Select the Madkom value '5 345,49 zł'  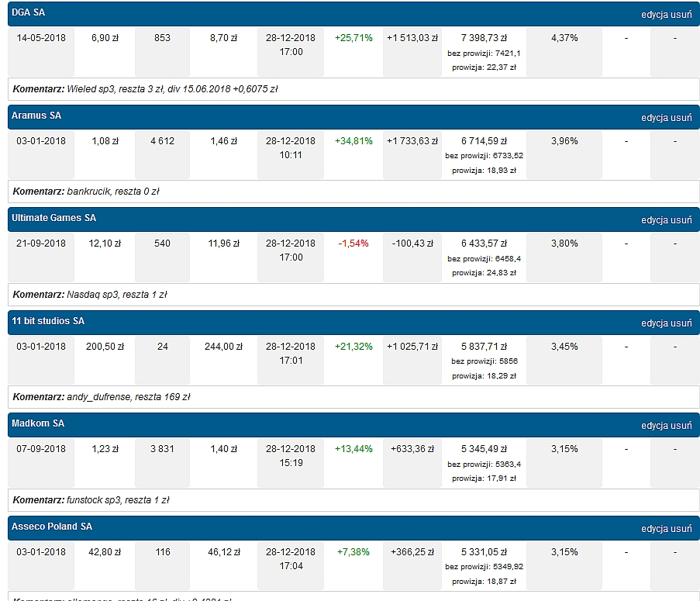(x=484, y=449)
